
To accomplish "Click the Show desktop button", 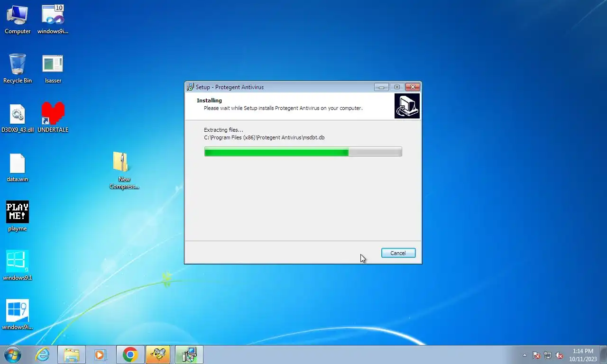I will (x=603, y=355).
